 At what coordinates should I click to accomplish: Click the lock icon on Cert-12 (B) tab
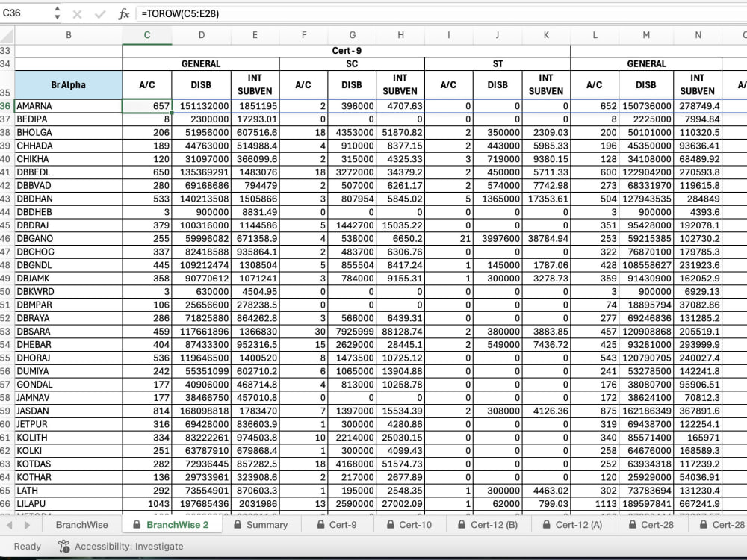[462, 524]
